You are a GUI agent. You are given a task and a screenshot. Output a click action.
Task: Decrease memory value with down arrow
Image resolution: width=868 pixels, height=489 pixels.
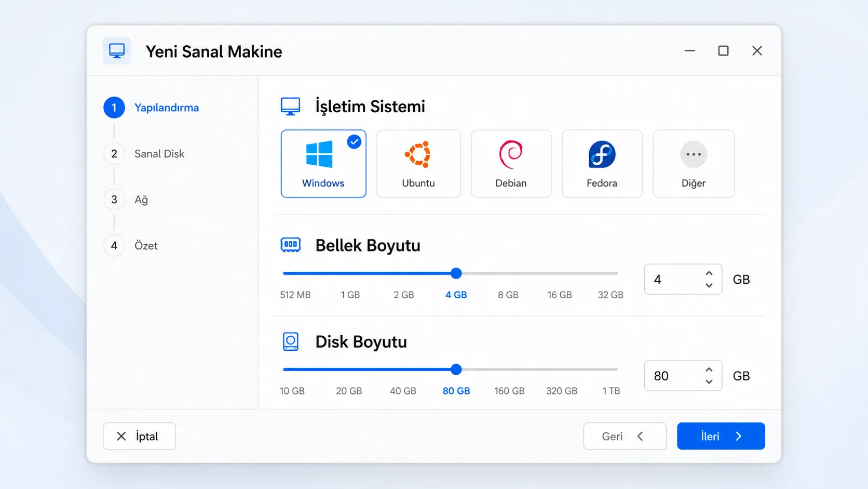click(x=709, y=285)
